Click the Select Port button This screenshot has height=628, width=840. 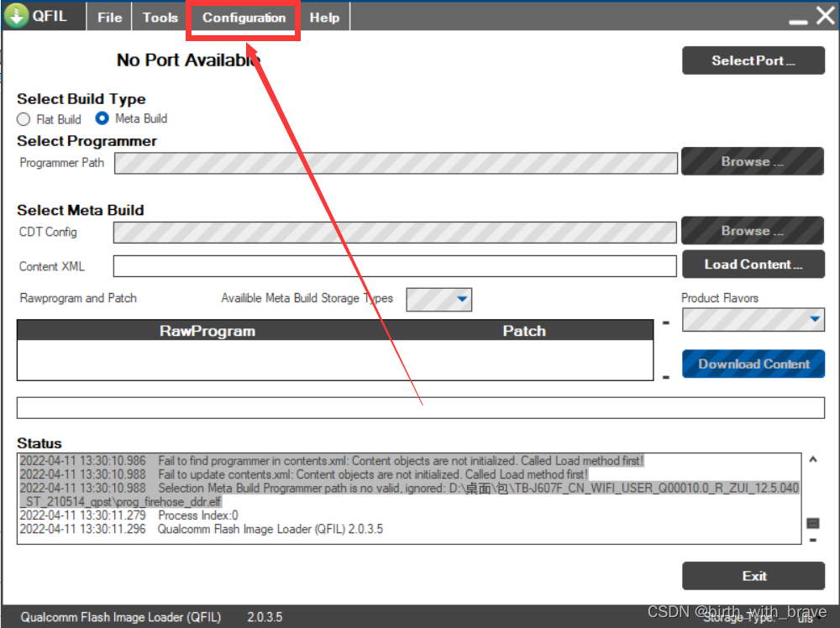(753, 60)
